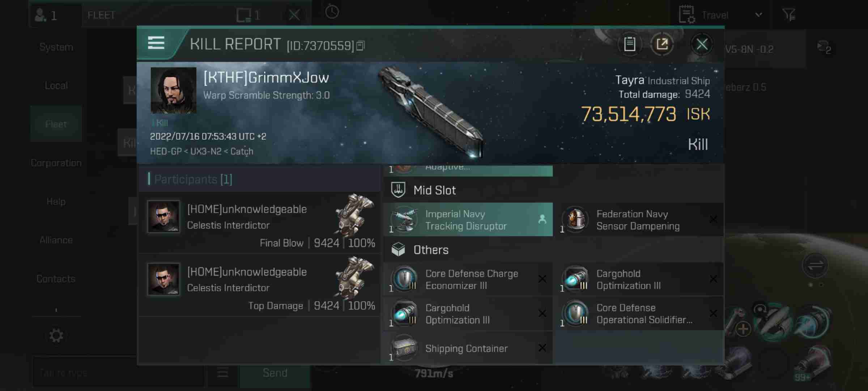Expand the Others section in kill report
Viewport: 868px width, 391px height.
coord(431,249)
